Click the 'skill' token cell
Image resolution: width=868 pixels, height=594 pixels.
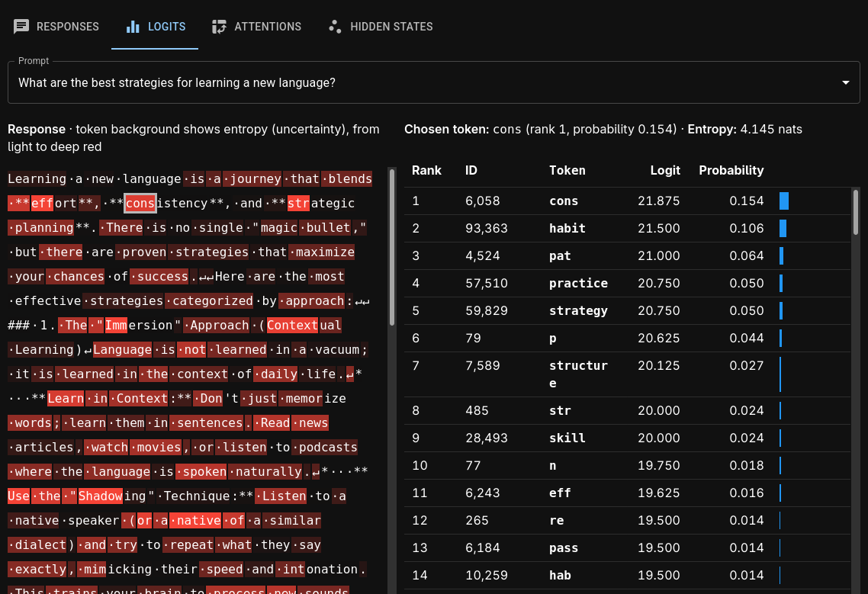pos(567,438)
